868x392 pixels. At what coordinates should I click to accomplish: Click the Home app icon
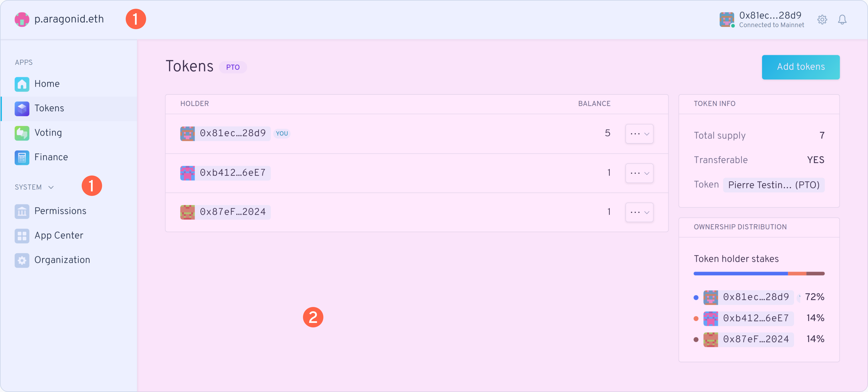tap(22, 84)
